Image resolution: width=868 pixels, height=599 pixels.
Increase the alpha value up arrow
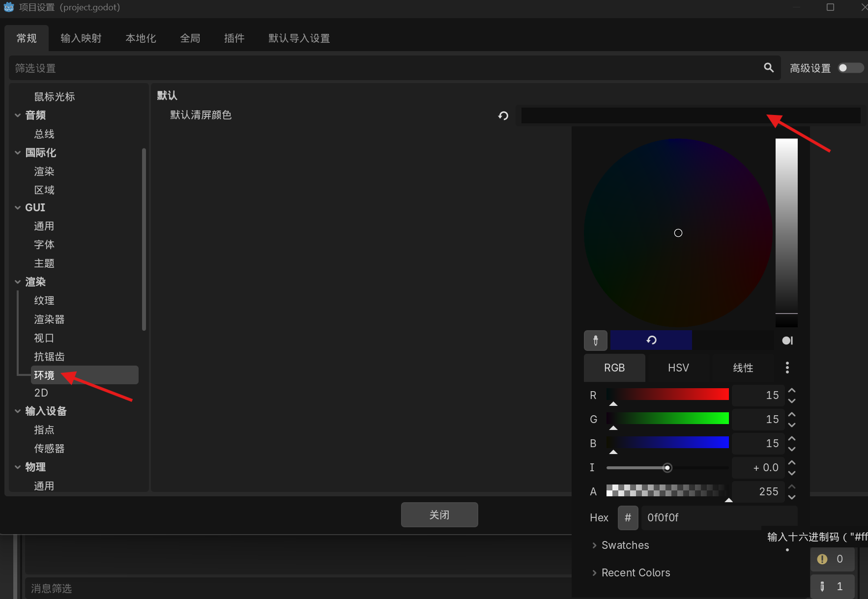pos(792,486)
